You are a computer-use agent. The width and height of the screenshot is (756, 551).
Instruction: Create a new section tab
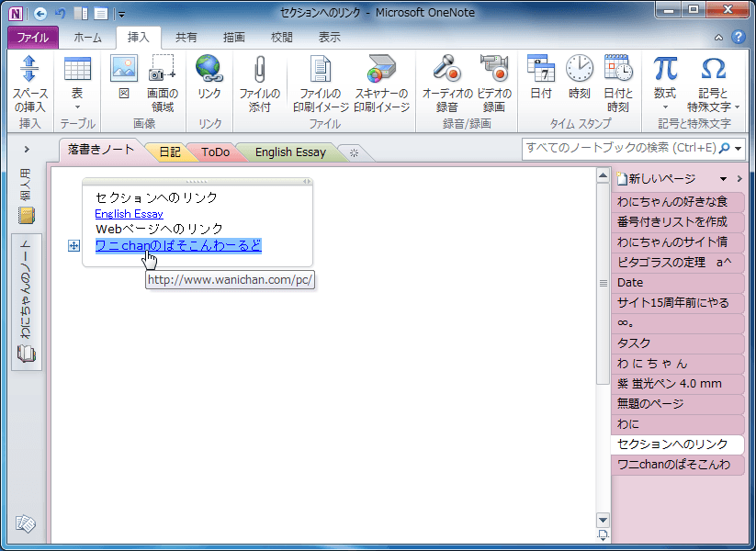(355, 153)
